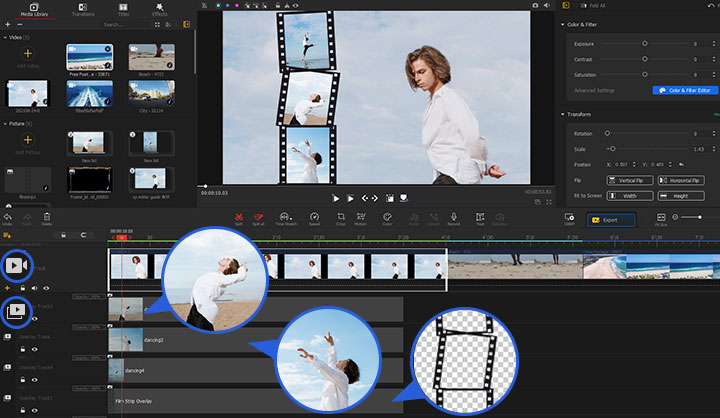Viewport: 720px width, 418px height.
Task: Open the Effects tab
Action: pos(160,10)
